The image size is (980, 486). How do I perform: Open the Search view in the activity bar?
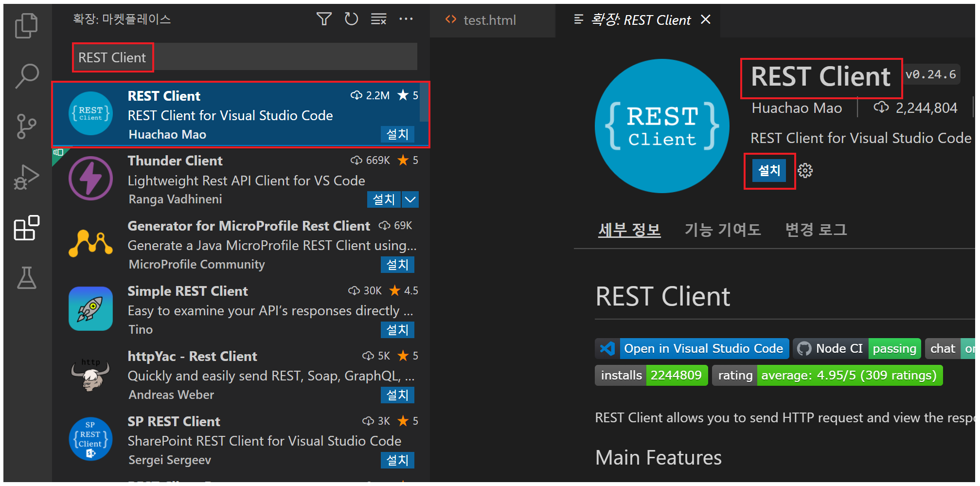coord(27,75)
